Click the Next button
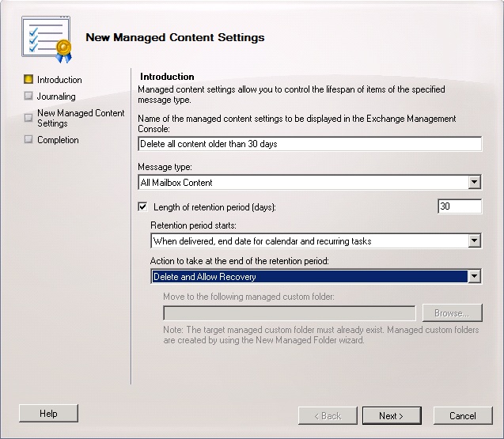 [392, 415]
